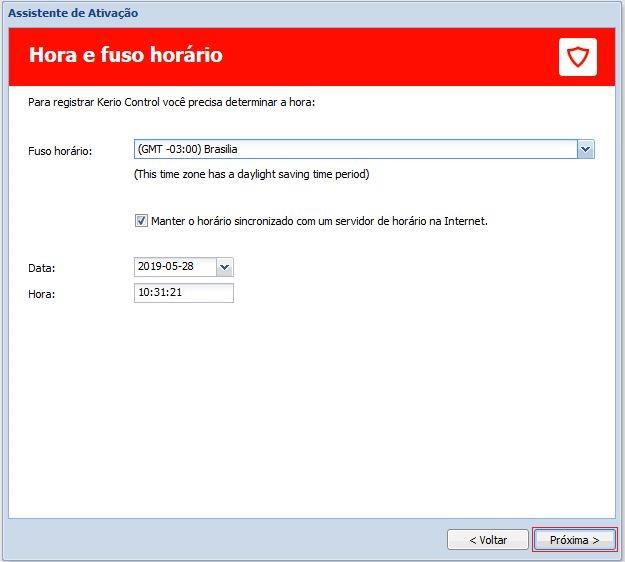Click the Kerio Control shield logo icon
This screenshot has width=625, height=562.
pyautogui.click(x=578, y=57)
